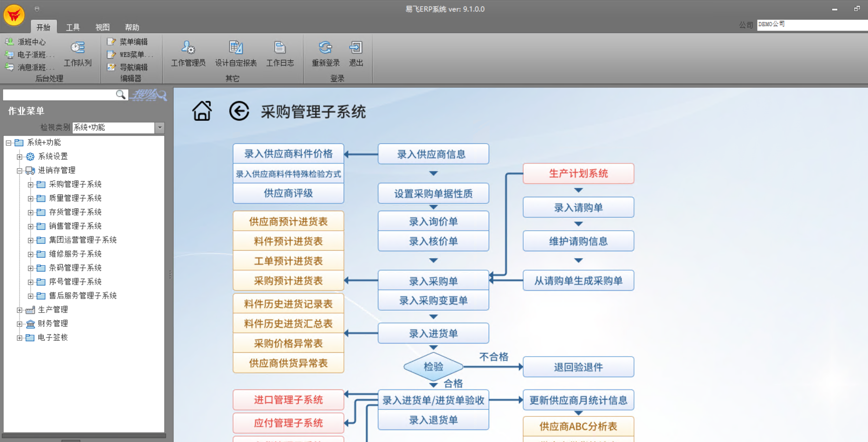Open the 导航编辑 editor

[x=128, y=67]
